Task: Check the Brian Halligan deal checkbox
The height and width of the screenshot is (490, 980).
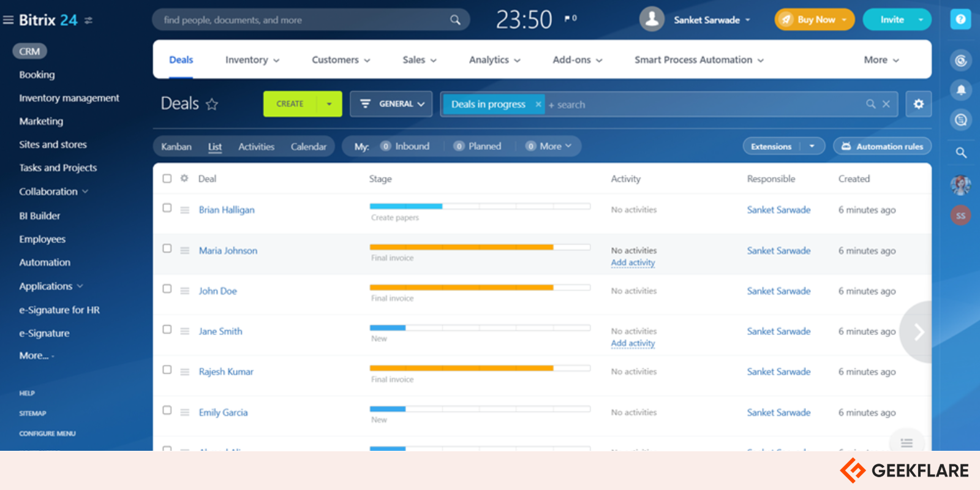Action: coord(167,208)
